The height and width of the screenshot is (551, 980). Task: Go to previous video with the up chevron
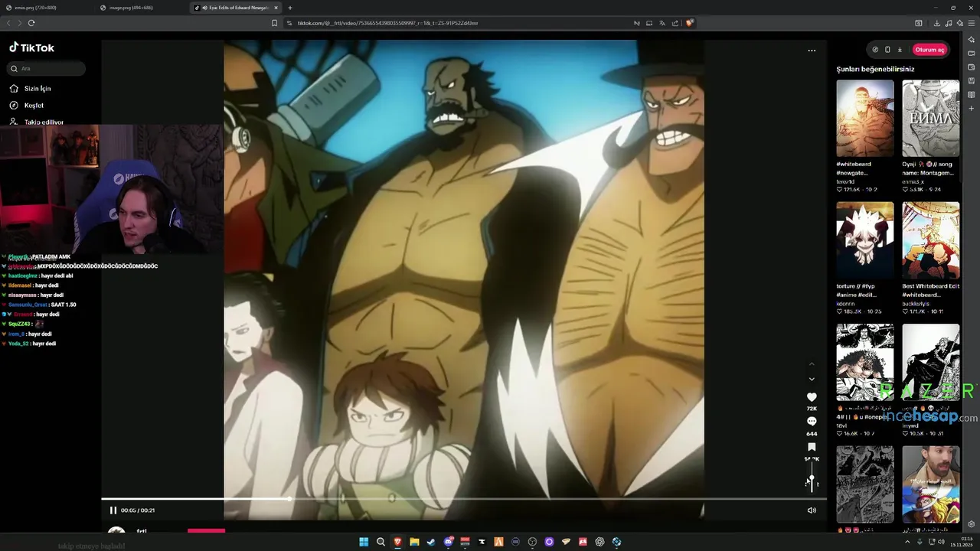pos(812,364)
